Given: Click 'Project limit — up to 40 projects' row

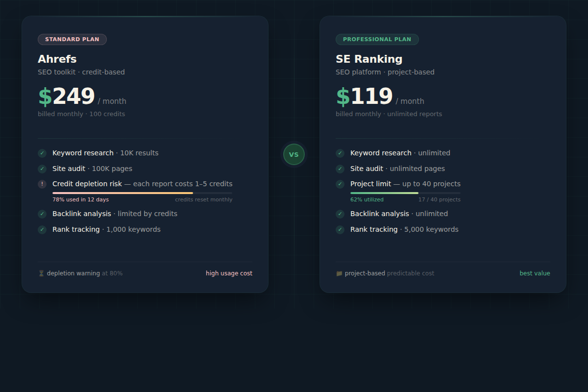Looking at the screenshot, I should (405, 184).
